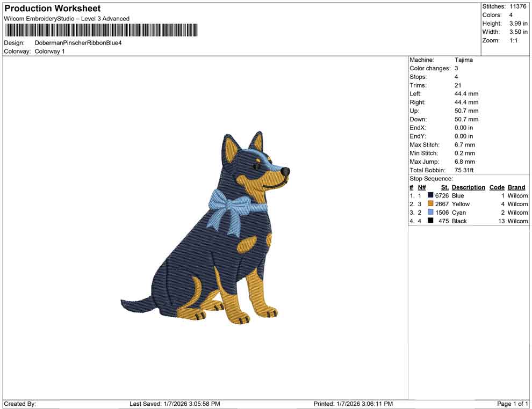Click the Total Bobbin 75.31ft value
Image resolution: width=532 pixels, height=409 pixels.
click(464, 170)
